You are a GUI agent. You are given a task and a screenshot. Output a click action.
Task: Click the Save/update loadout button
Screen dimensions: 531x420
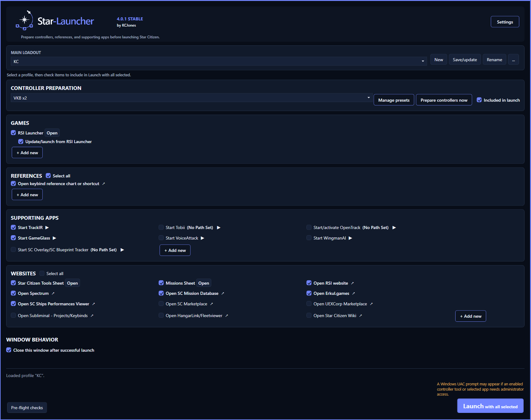pos(465,60)
